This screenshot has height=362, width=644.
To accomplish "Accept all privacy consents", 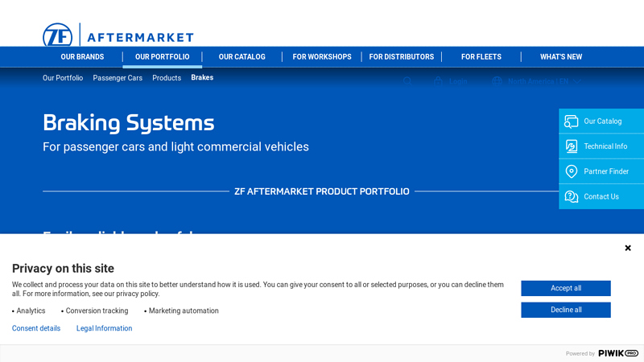I will tap(566, 288).
